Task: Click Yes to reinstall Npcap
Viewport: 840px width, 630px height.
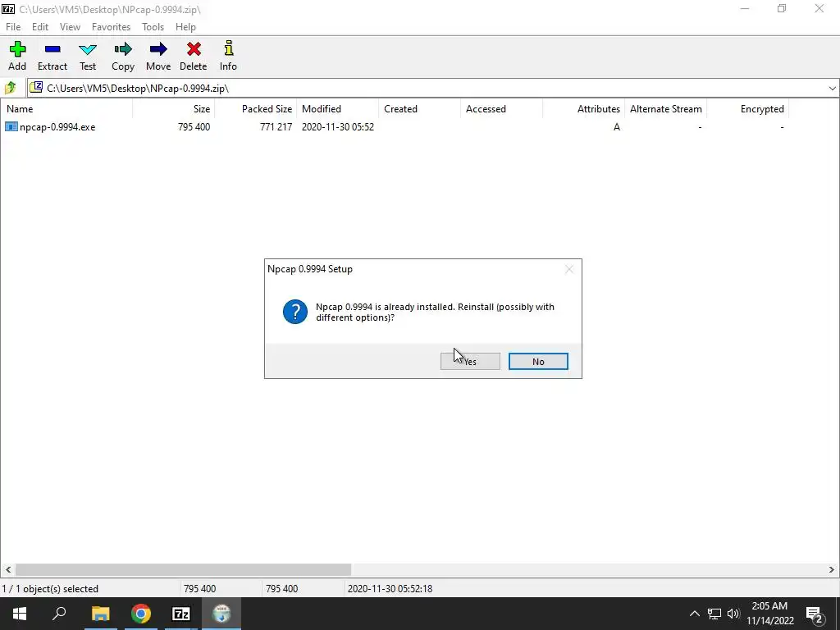Action: click(x=470, y=362)
